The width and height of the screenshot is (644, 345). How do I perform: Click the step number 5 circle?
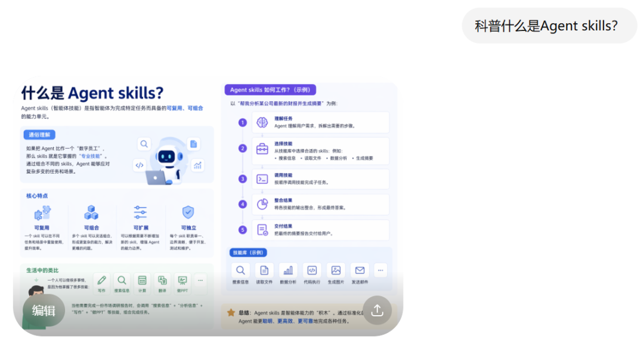tap(243, 230)
